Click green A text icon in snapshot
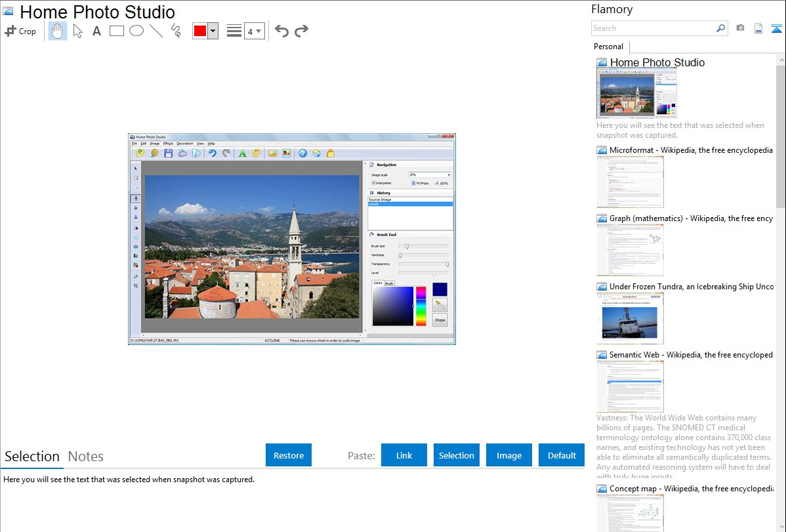This screenshot has width=786, height=532. (242, 153)
